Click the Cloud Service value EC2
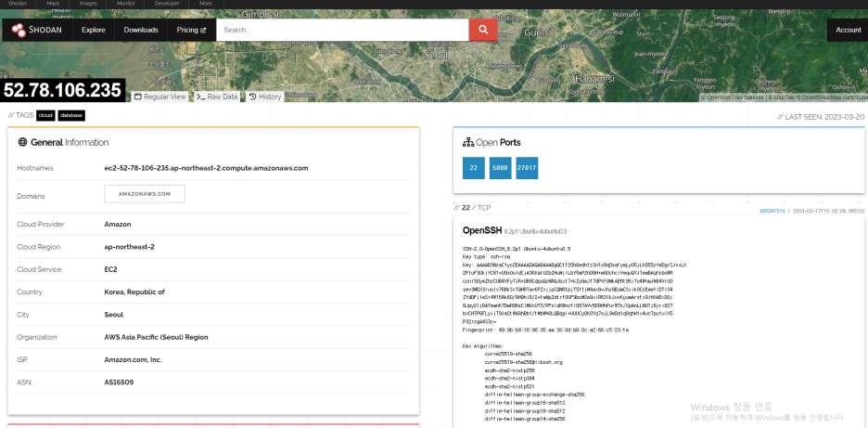Viewport: 868px width, 428px height. [x=110, y=269]
